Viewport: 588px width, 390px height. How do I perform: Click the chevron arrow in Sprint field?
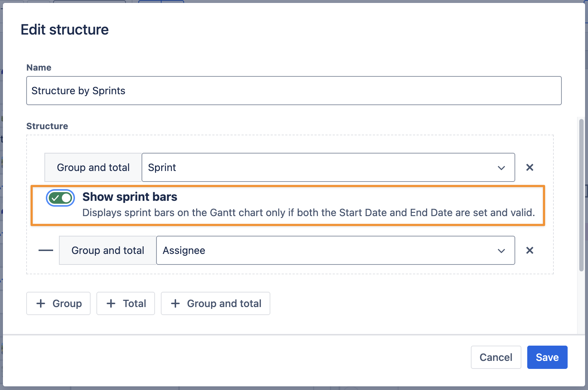[x=501, y=168]
